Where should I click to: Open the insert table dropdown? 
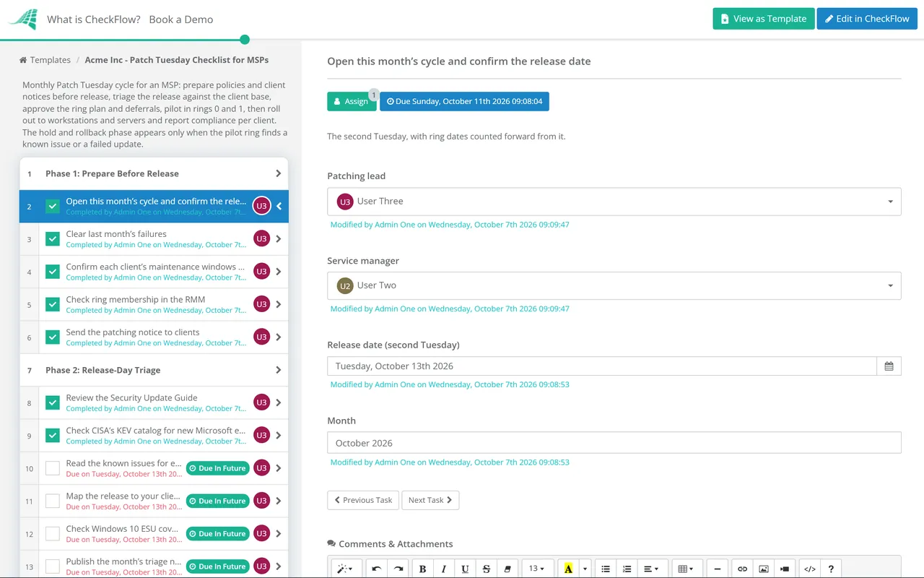[x=687, y=569]
